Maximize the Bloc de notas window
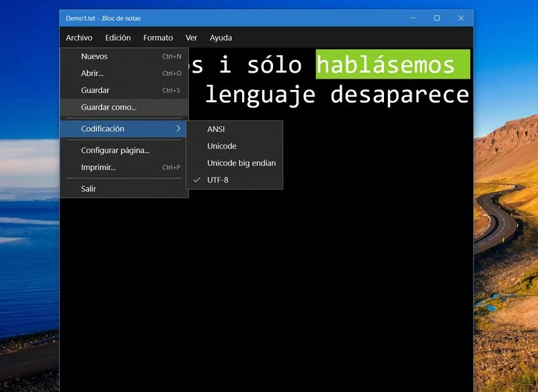The image size is (538, 392). click(436, 18)
